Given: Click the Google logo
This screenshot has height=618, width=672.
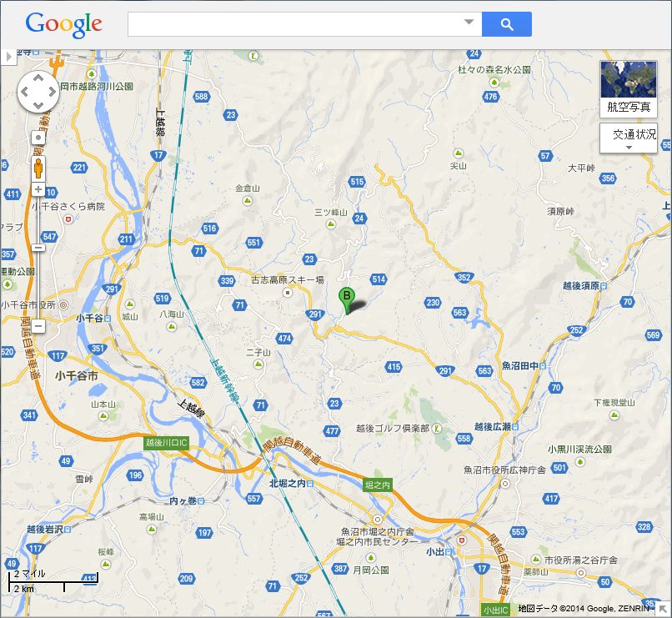Looking at the screenshot, I should tap(64, 24).
